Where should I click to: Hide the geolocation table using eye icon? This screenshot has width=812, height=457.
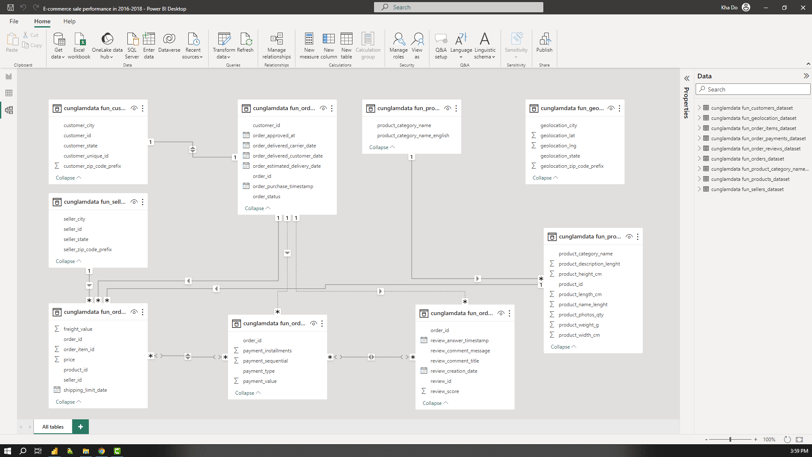pyautogui.click(x=611, y=108)
